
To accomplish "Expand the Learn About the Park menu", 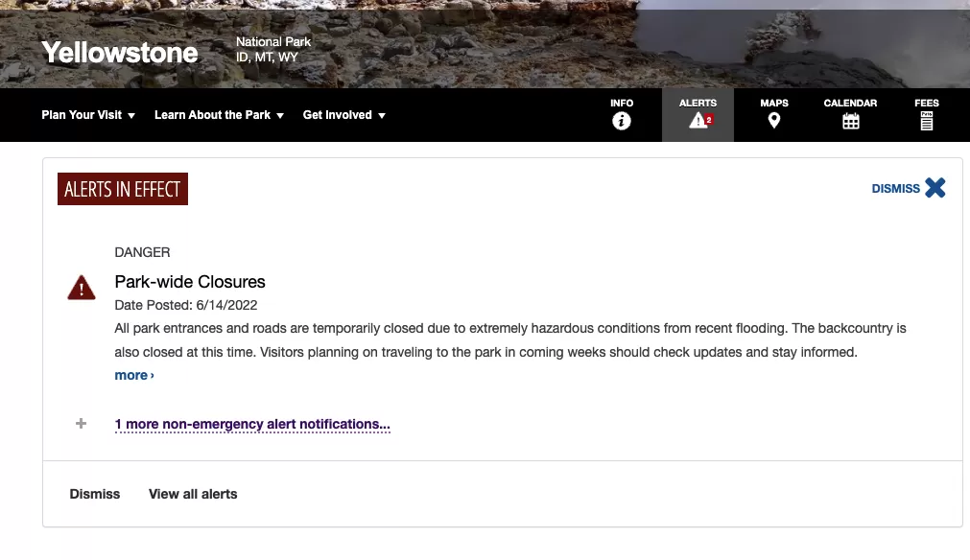I will [219, 115].
